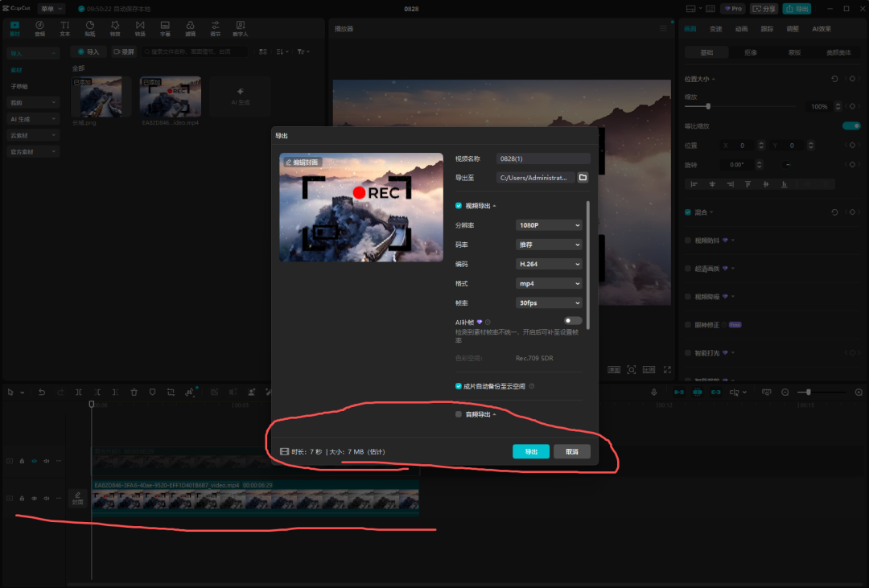Viewport: 869px width, 588px height.
Task: Click the cyan 导出 button in the dialog
Action: [x=531, y=451]
